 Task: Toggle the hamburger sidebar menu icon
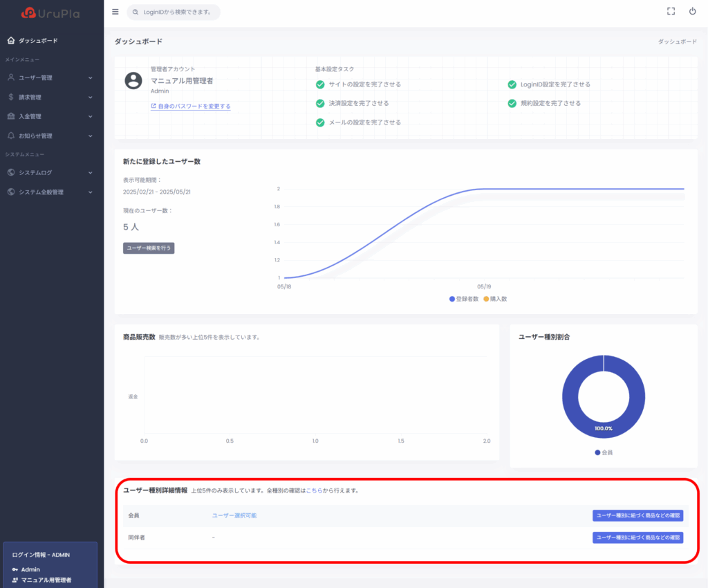pyautogui.click(x=115, y=12)
